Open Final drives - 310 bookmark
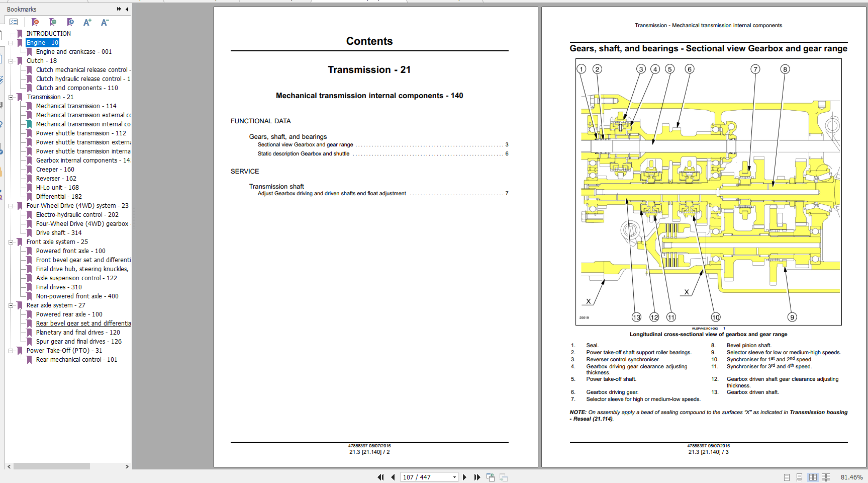 [59, 287]
